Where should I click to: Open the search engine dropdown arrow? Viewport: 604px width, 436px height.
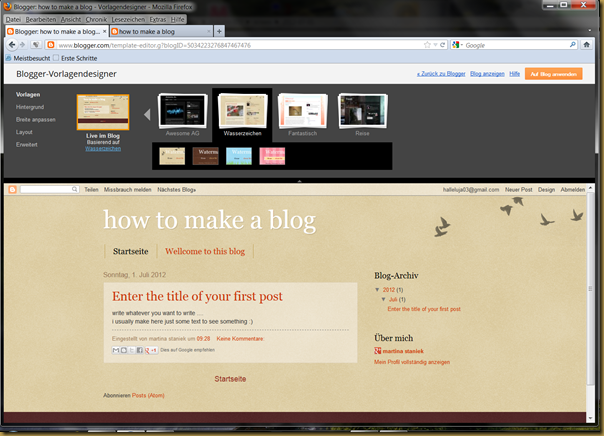(461, 45)
